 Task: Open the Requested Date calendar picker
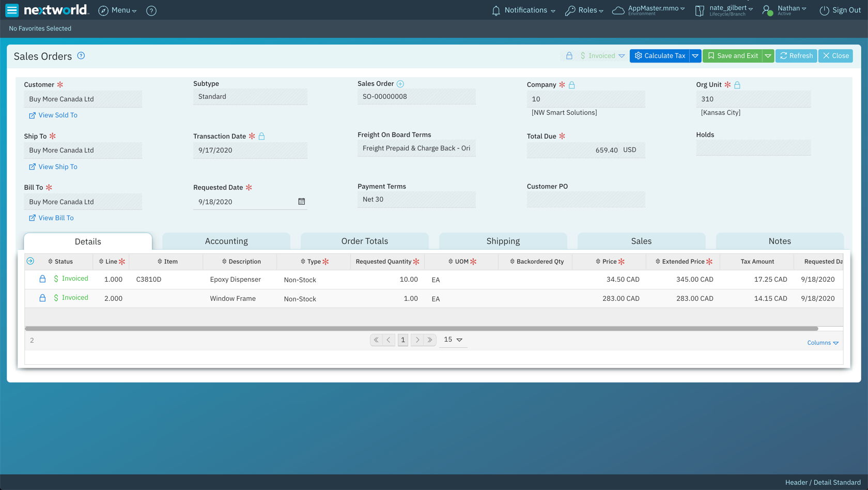click(302, 202)
